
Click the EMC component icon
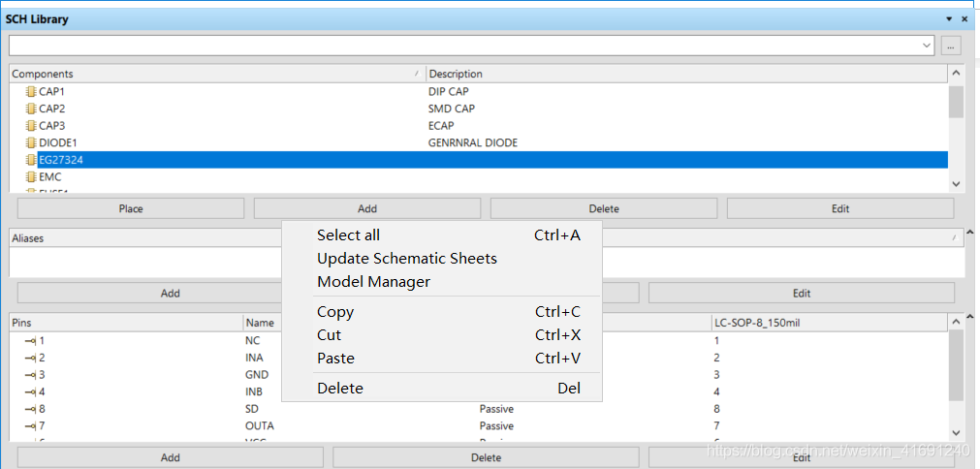coord(30,176)
